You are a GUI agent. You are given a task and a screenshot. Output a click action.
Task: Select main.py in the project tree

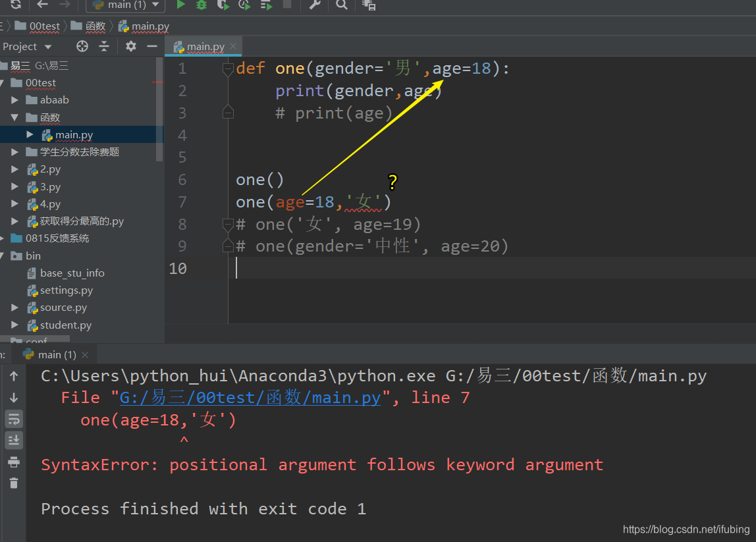point(74,135)
